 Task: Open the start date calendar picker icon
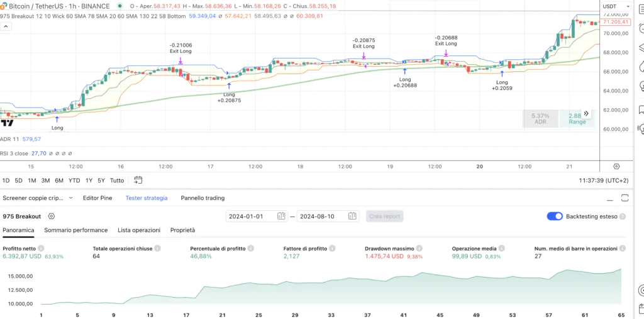(281, 216)
